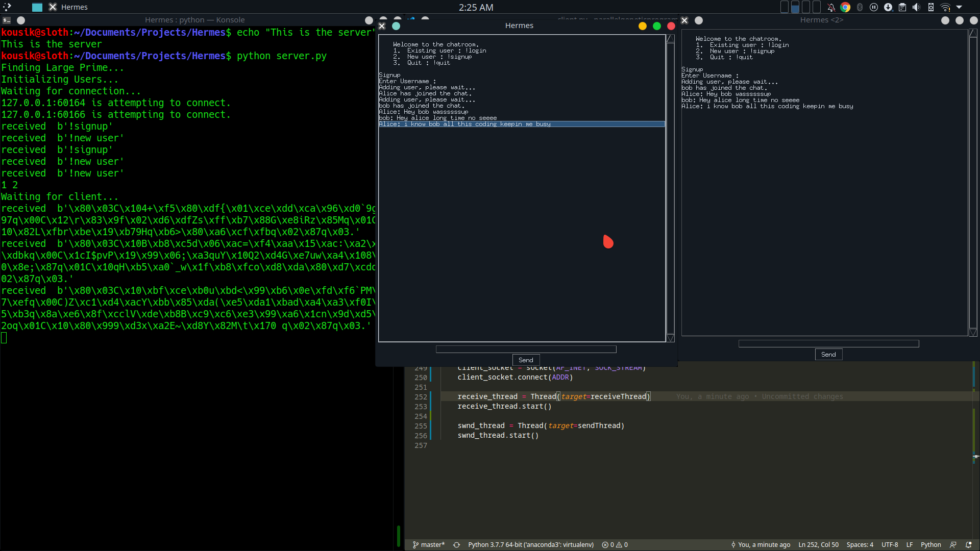Click the Chrome icon in system tray

(x=845, y=7)
